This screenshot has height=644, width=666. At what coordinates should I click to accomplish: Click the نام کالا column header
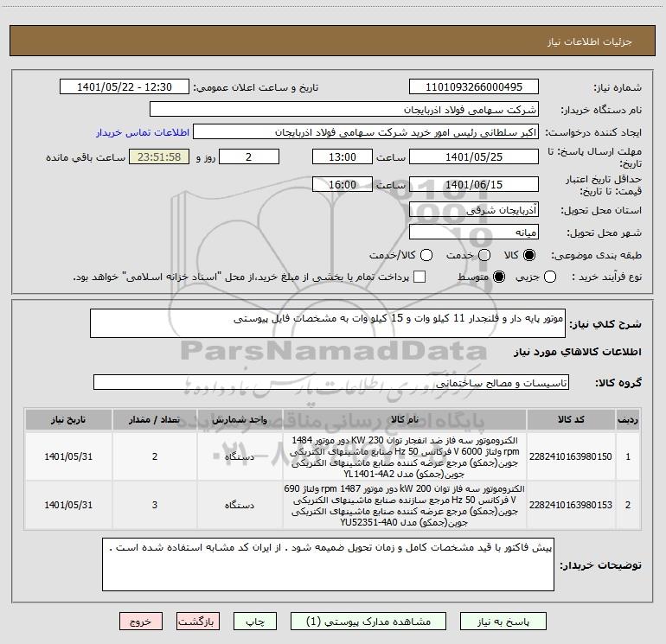(x=405, y=419)
